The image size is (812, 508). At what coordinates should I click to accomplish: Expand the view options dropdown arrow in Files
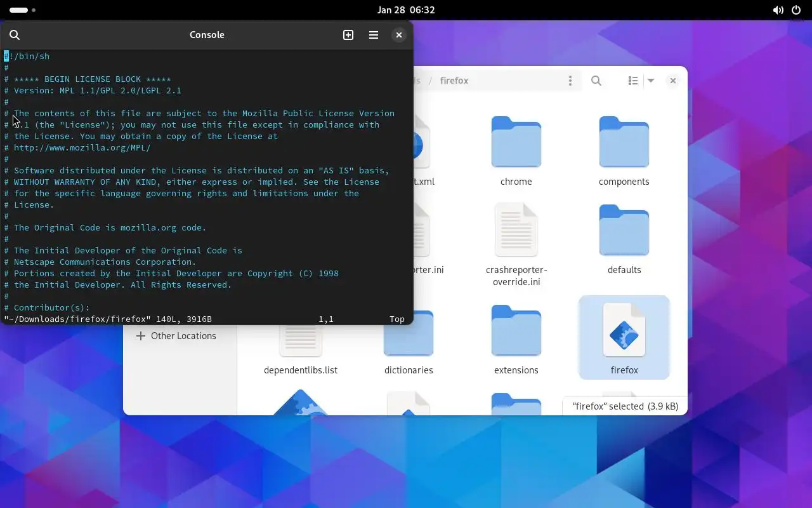[x=650, y=81]
